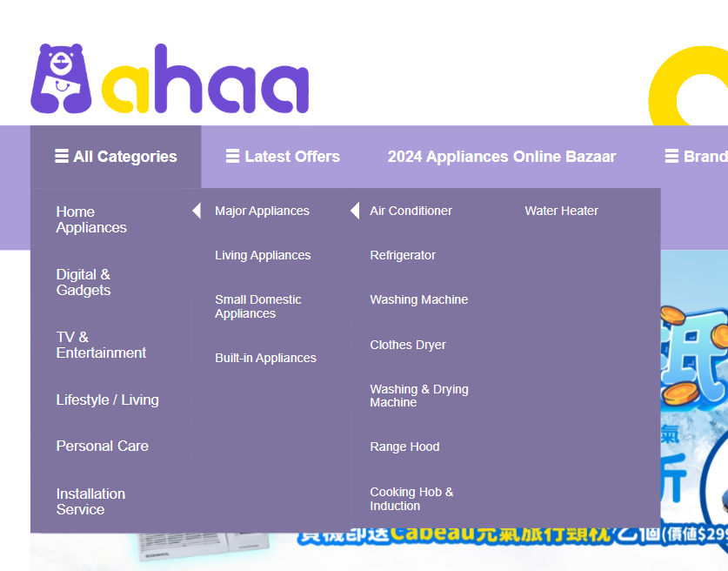Select Home Appliances category

click(91, 219)
